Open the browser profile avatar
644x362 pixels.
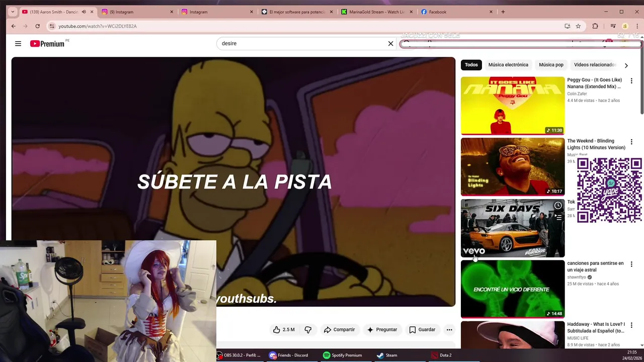click(x=625, y=26)
